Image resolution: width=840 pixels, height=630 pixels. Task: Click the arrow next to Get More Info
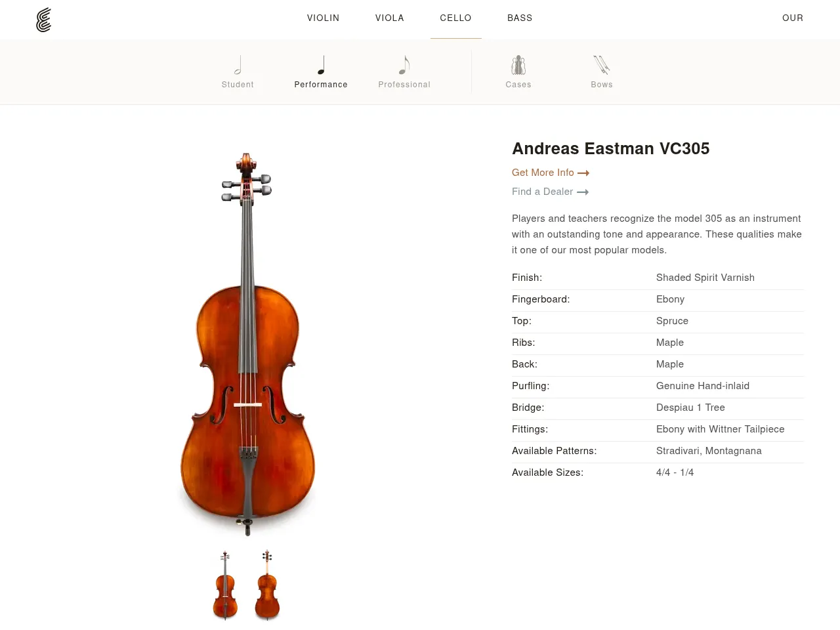pos(584,173)
